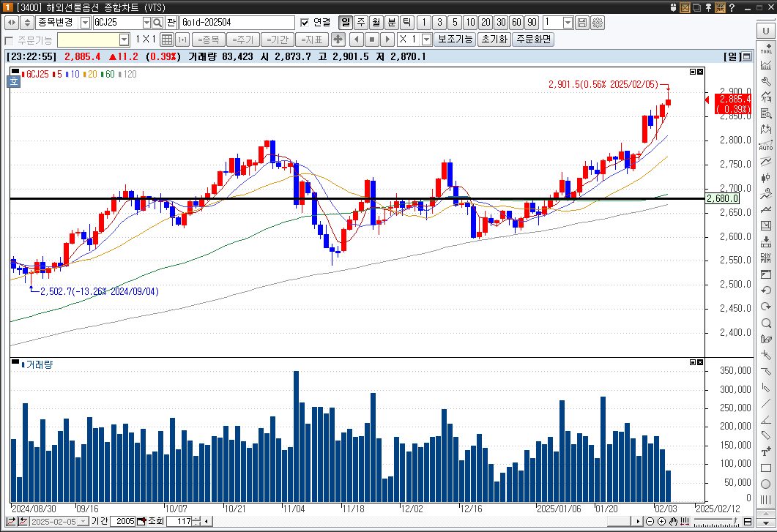Click the help question mark icon in title bar
777x532 pixels.
click(732, 7)
